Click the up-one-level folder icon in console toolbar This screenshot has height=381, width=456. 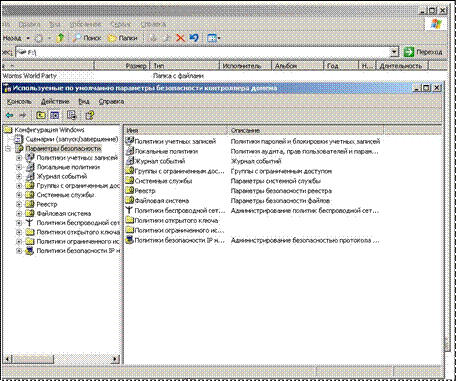pos(41,115)
